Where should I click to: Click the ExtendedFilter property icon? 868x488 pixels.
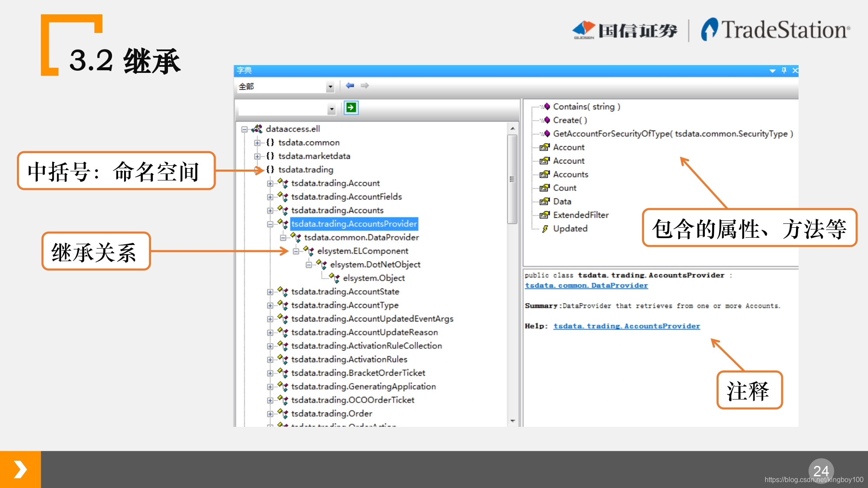click(x=544, y=215)
